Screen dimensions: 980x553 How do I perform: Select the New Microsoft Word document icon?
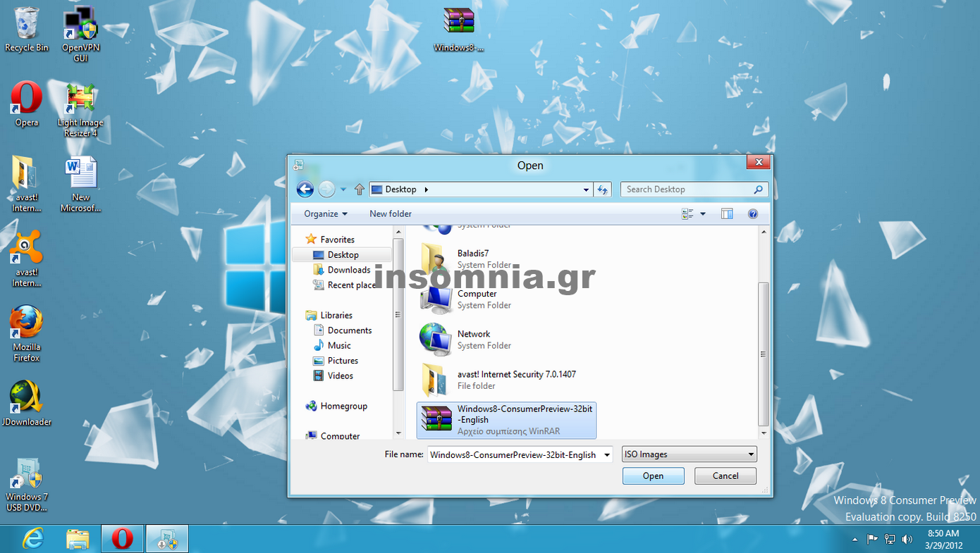coord(80,184)
